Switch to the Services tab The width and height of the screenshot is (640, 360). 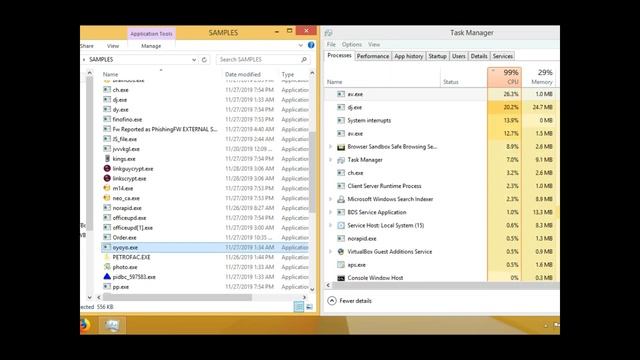point(502,56)
